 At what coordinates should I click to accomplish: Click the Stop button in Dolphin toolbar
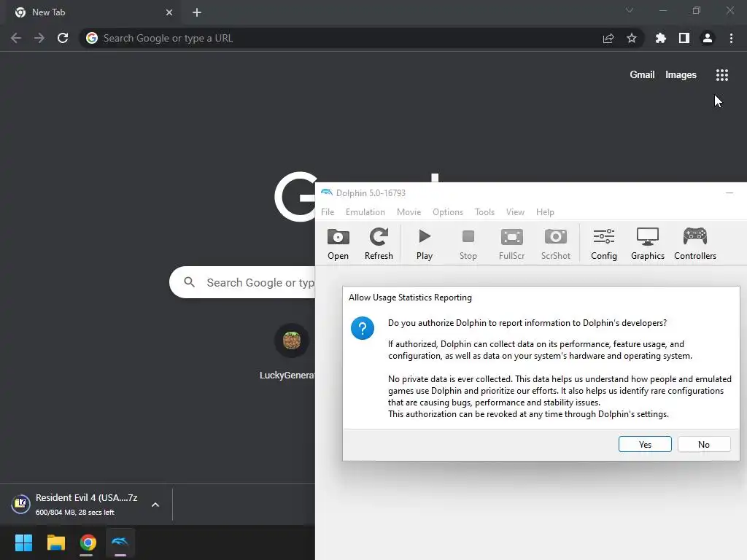click(x=468, y=244)
